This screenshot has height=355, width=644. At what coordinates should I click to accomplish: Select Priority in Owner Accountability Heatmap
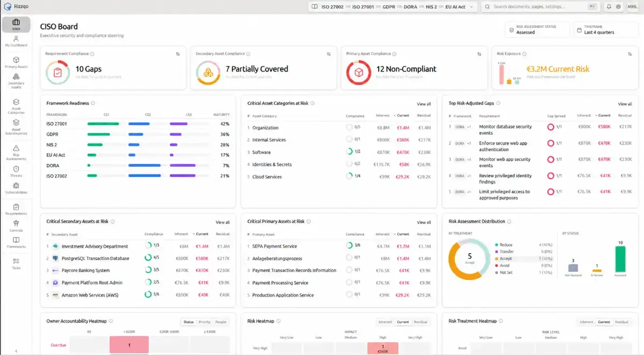[x=204, y=322]
